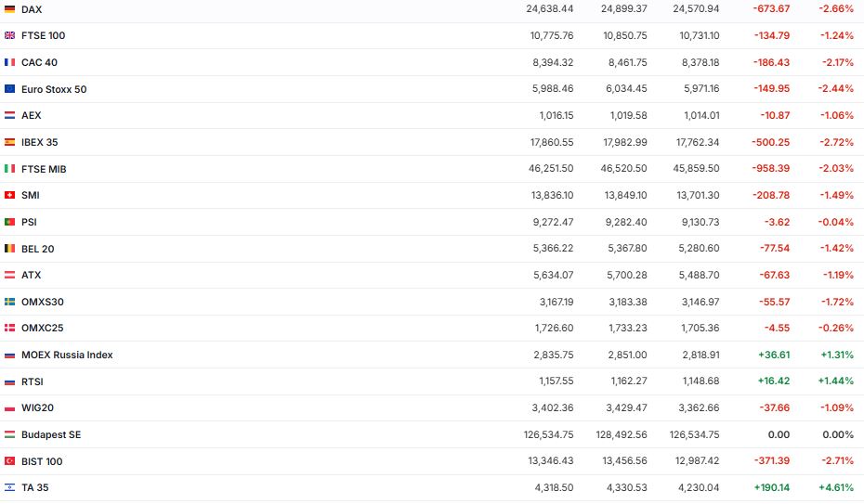This screenshot has width=864, height=504.
Task: Click the German flag icon beside DAX
Action: tap(9, 9)
